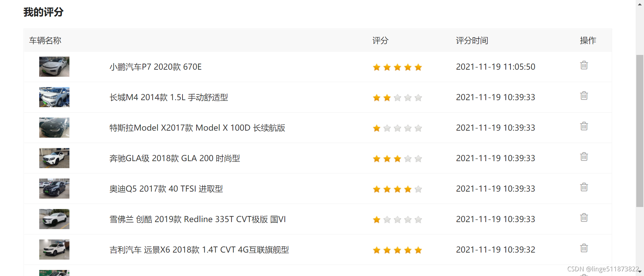Click the 评分 column header
Screen dimensions: 644x276
pyautogui.click(x=380, y=41)
